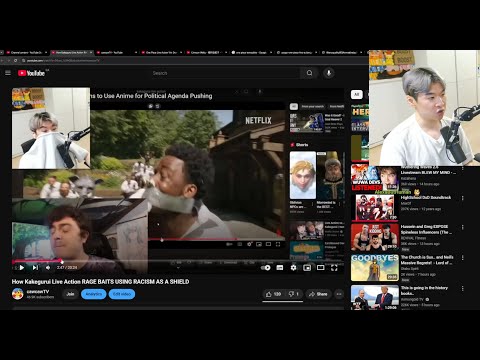Screen dimensions: 480x360
Task: Click the Join membership button
Action: [70, 294]
